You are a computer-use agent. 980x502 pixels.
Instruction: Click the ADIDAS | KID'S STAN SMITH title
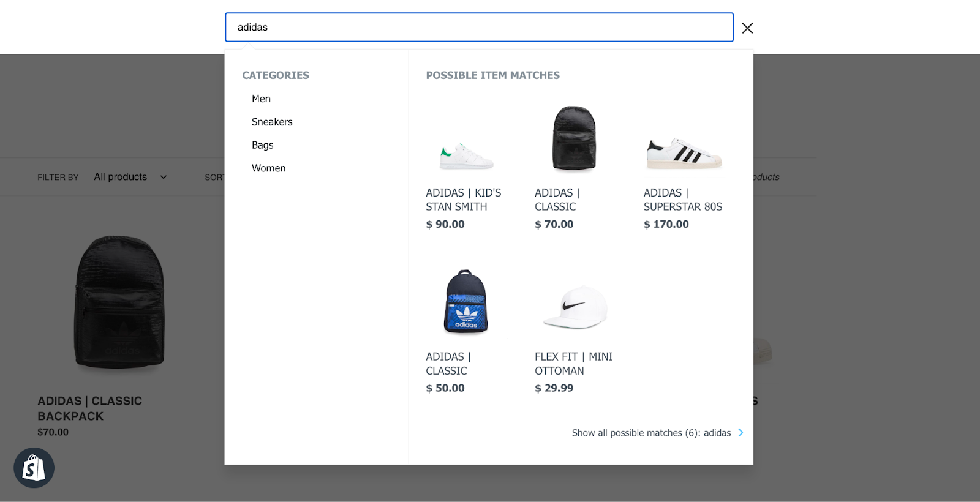(463, 200)
